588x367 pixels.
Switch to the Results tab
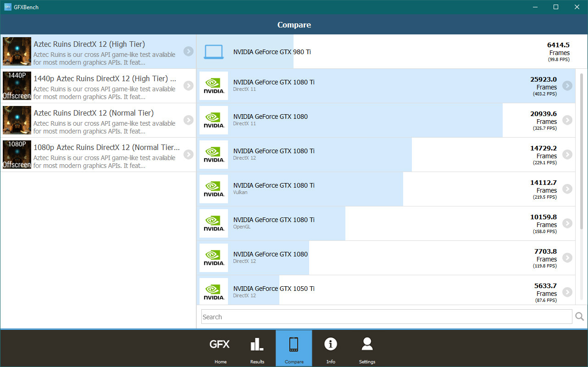click(x=257, y=349)
